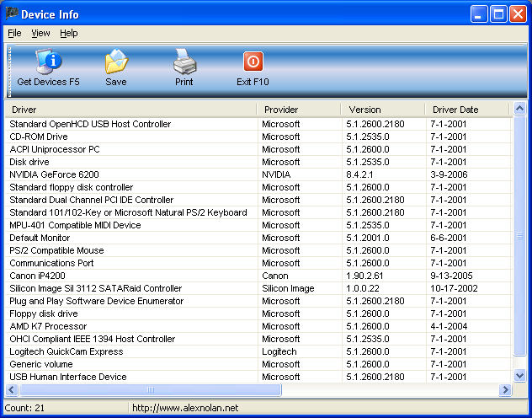
Task: Click the alexnolan.net URL in status bar
Action: (185, 408)
